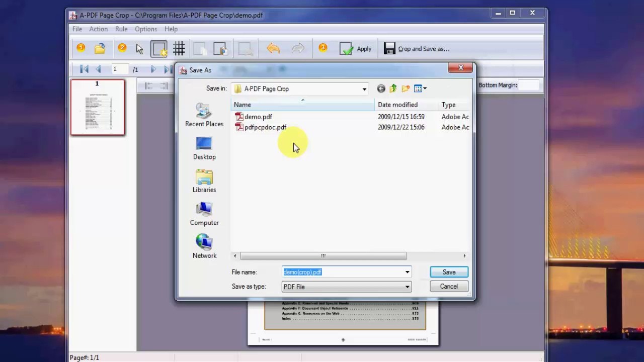Open the Options menu

click(x=146, y=29)
